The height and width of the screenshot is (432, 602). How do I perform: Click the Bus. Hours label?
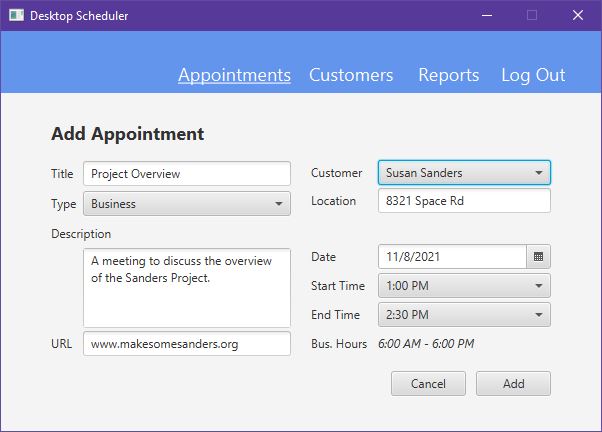coord(339,344)
